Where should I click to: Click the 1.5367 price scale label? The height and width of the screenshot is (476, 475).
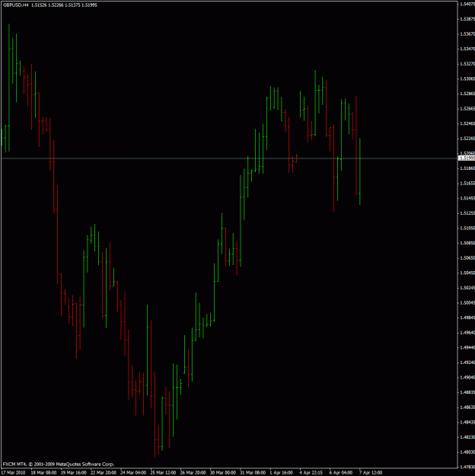[x=467, y=34]
